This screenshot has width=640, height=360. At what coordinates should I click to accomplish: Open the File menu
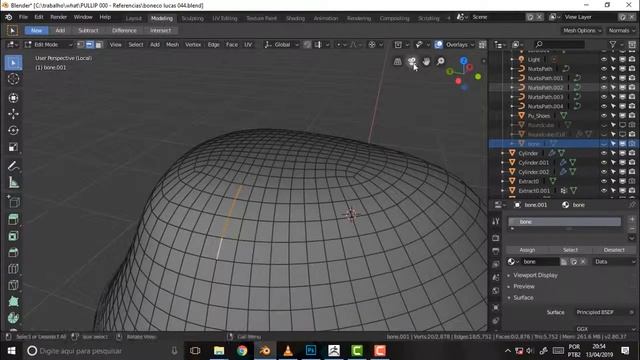click(x=23, y=17)
